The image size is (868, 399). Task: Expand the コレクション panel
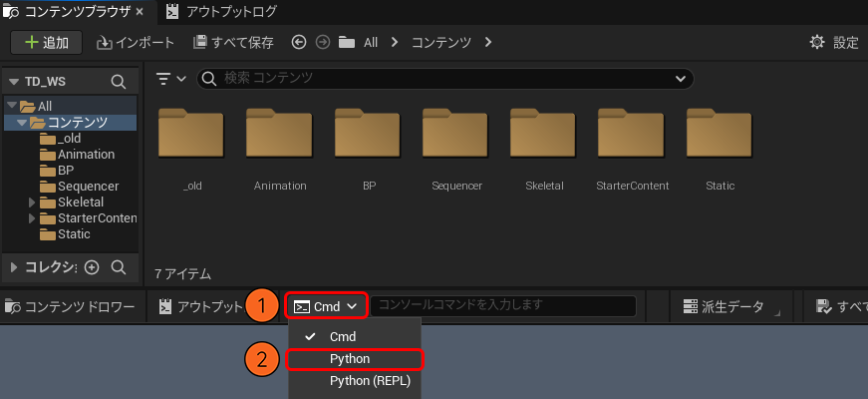tap(15, 267)
